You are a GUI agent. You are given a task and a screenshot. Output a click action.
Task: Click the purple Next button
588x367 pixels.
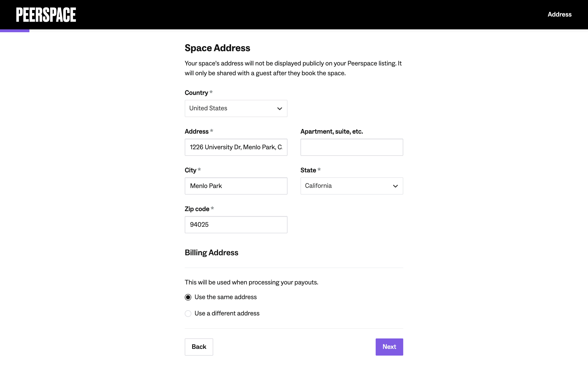[x=389, y=347]
